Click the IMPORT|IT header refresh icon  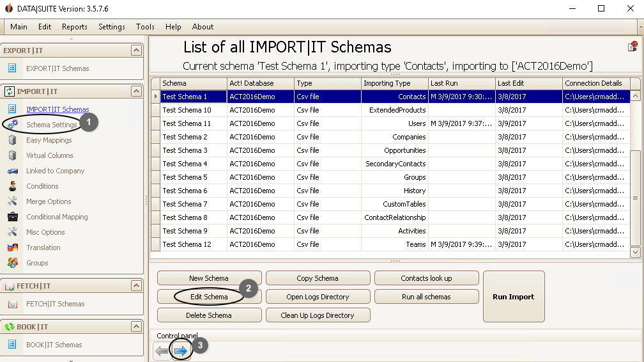pyautogui.click(x=9, y=91)
